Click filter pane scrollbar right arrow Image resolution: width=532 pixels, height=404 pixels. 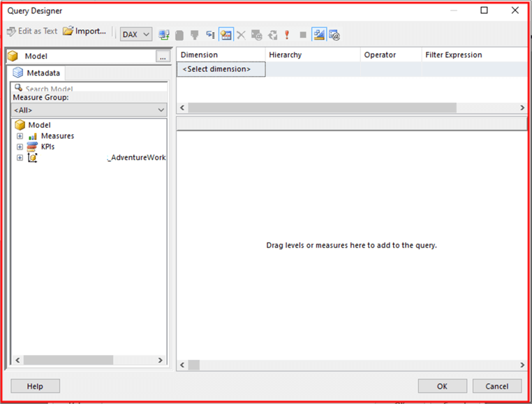click(522, 108)
